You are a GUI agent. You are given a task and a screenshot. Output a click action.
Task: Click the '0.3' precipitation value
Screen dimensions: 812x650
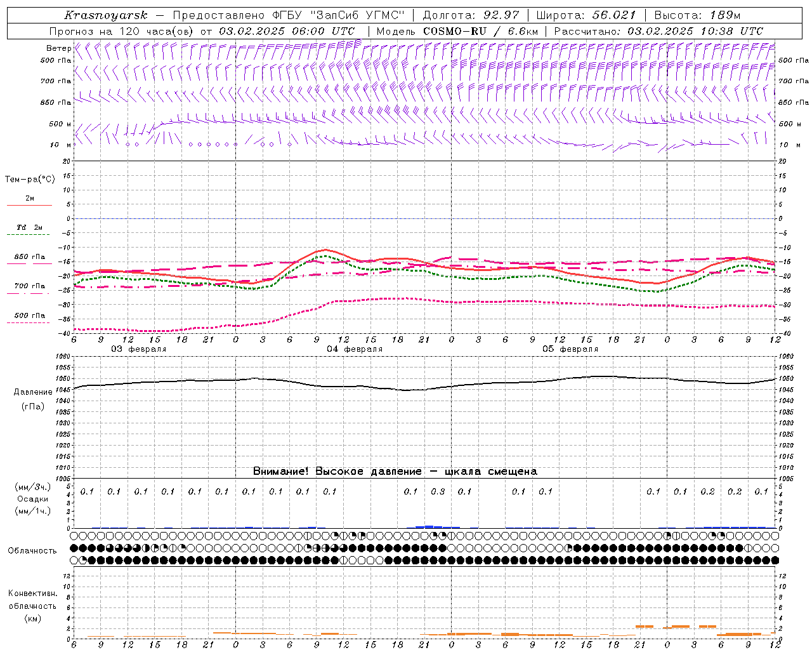438,491
